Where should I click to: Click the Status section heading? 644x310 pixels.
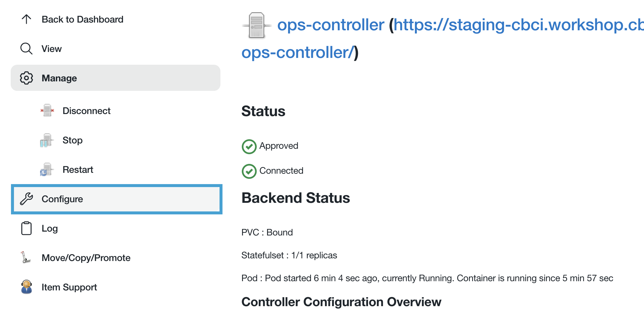[263, 111]
